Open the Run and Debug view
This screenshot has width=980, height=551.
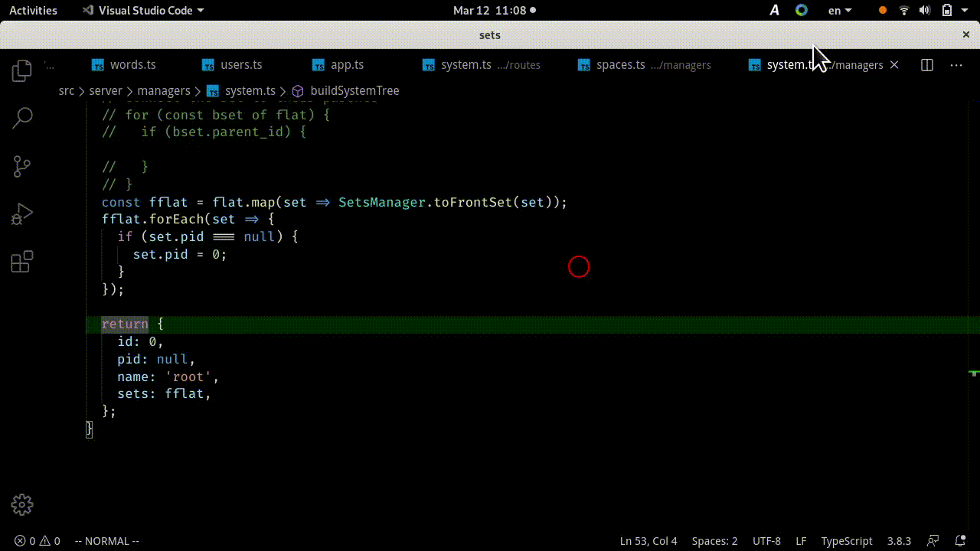(x=22, y=214)
